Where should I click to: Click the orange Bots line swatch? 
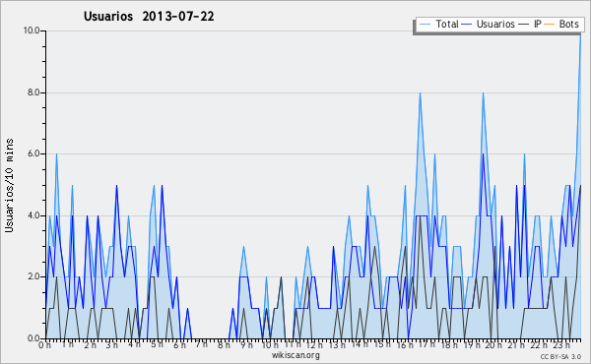click(x=550, y=24)
